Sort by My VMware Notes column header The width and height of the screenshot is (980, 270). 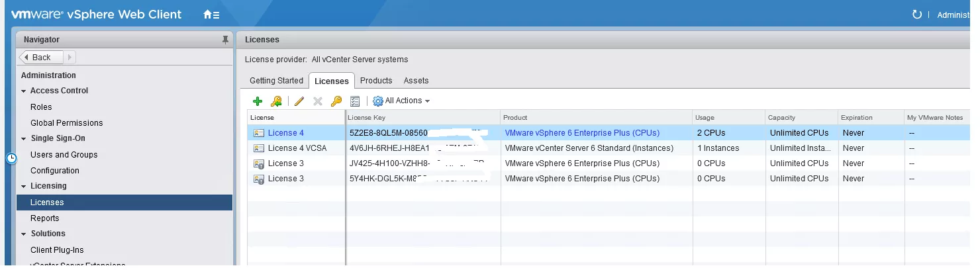937,118
